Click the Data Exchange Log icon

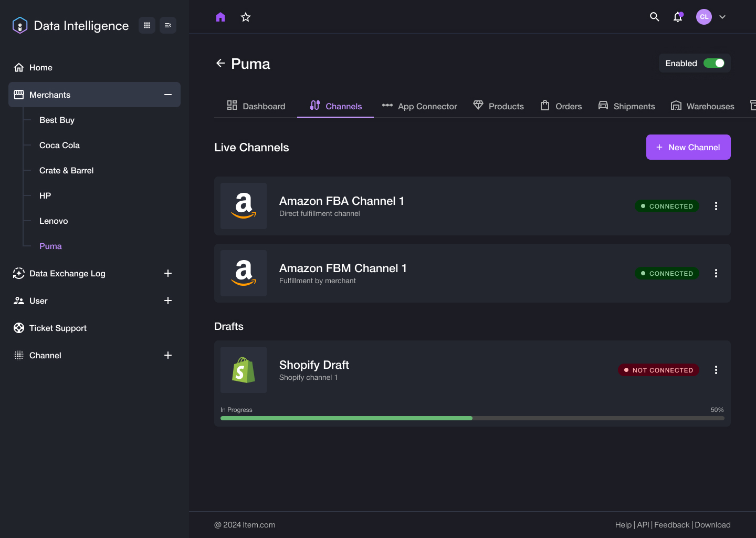tap(19, 273)
